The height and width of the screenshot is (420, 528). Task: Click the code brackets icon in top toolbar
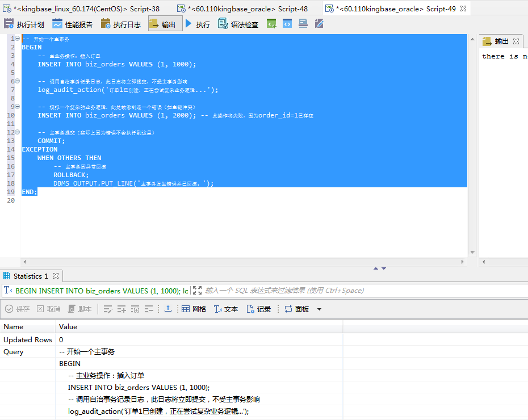click(x=288, y=24)
